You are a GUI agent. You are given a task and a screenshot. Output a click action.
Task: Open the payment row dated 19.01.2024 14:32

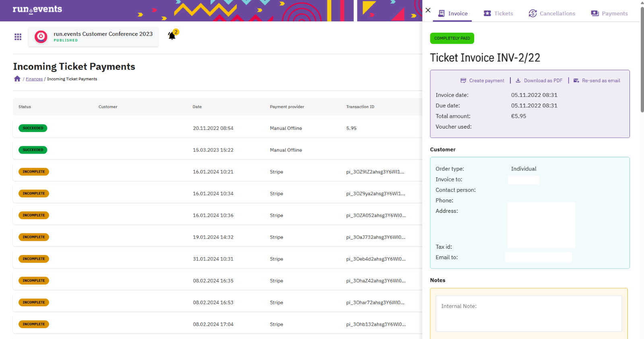click(x=217, y=237)
